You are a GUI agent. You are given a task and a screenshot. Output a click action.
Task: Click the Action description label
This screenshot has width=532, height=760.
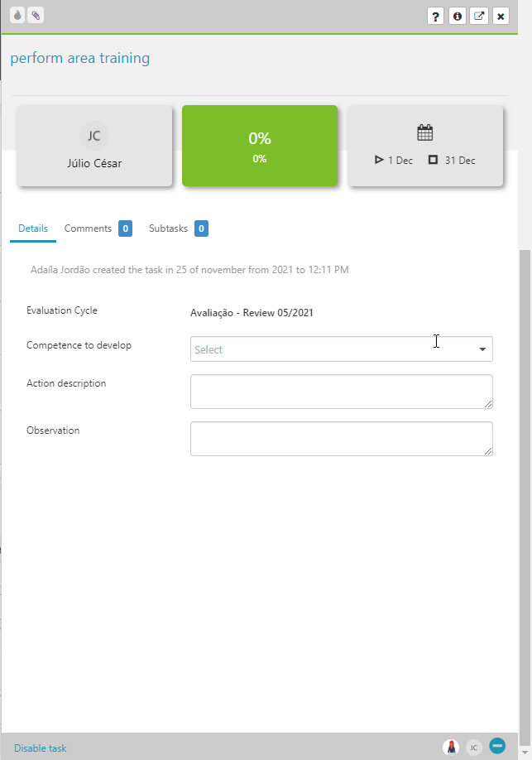[66, 383]
